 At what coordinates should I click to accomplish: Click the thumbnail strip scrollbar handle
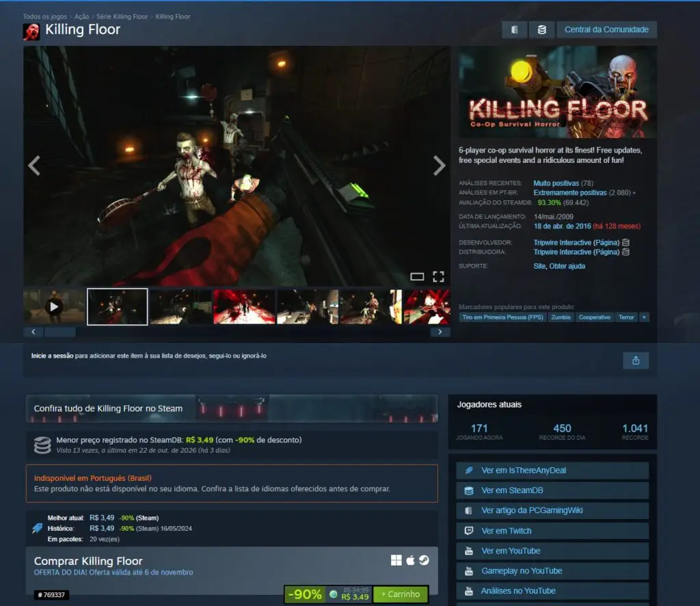click(x=60, y=332)
